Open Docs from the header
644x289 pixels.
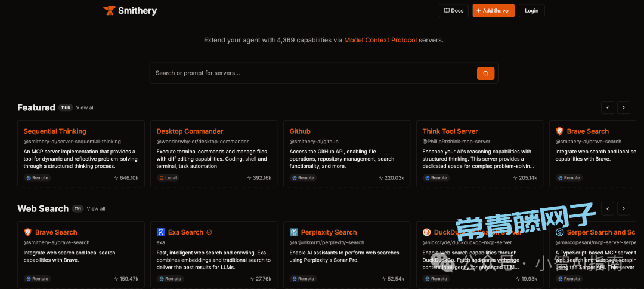[x=453, y=11]
